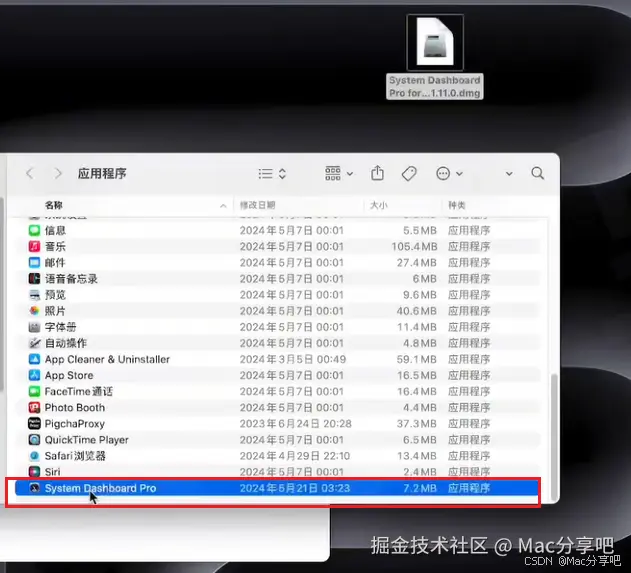Click the QuickTime Player name text

pyautogui.click(x=87, y=439)
